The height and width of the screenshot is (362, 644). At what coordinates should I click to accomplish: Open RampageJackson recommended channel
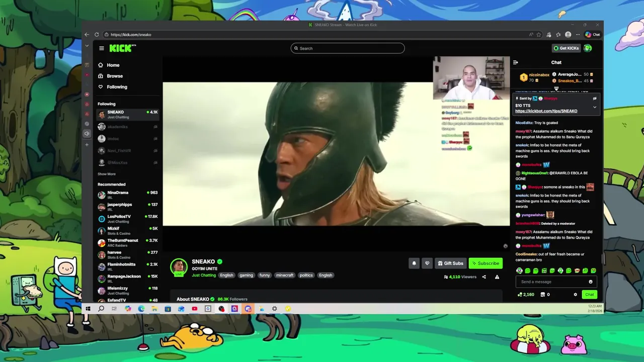pyautogui.click(x=128, y=279)
